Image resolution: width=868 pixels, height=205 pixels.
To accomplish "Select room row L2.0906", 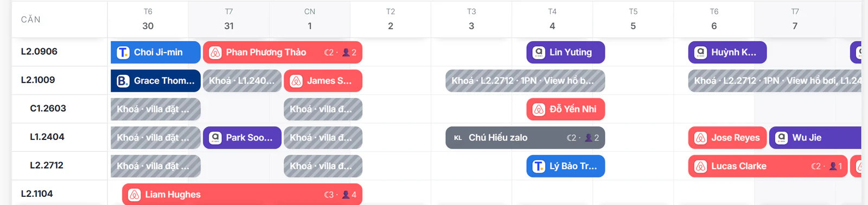I will click(60, 52).
